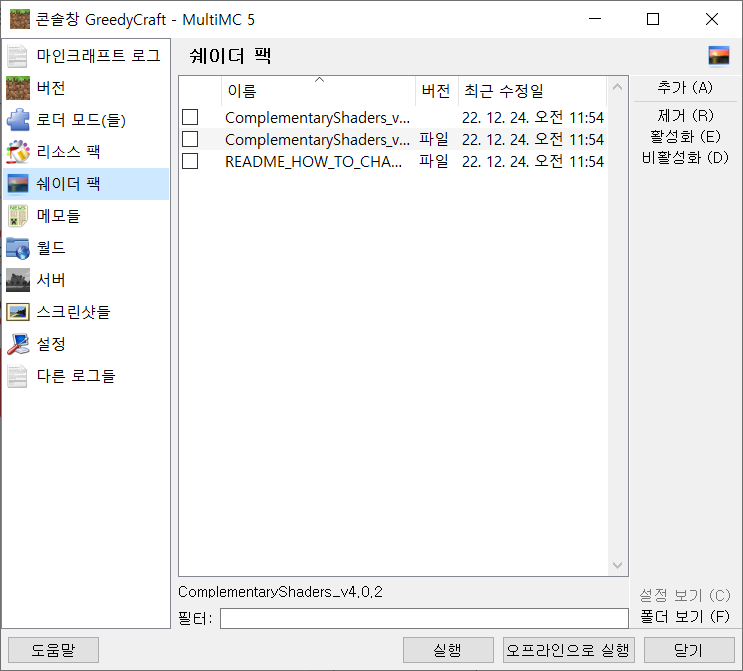Click the paint bucket icon for 리소스 팩
743x671 pixels.
(18, 152)
